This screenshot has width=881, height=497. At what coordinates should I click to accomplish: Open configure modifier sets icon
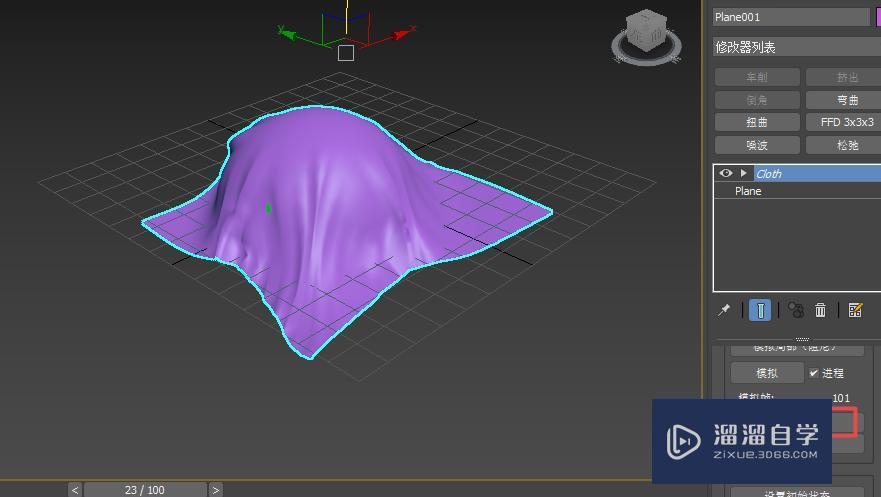tap(855, 310)
